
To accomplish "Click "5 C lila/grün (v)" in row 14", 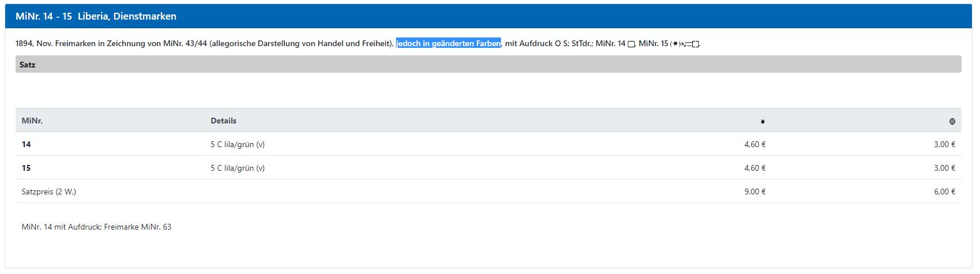I will tap(238, 144).
